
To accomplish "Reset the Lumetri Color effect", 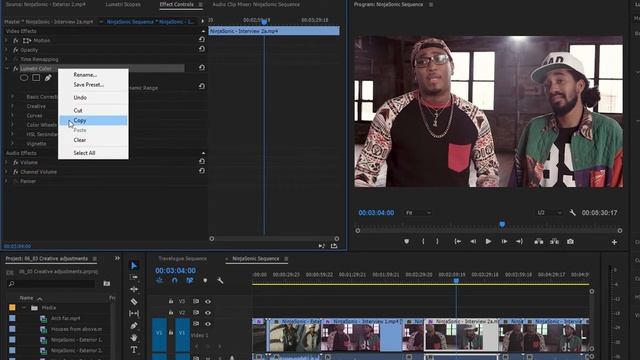I will (x=202, y=68).
